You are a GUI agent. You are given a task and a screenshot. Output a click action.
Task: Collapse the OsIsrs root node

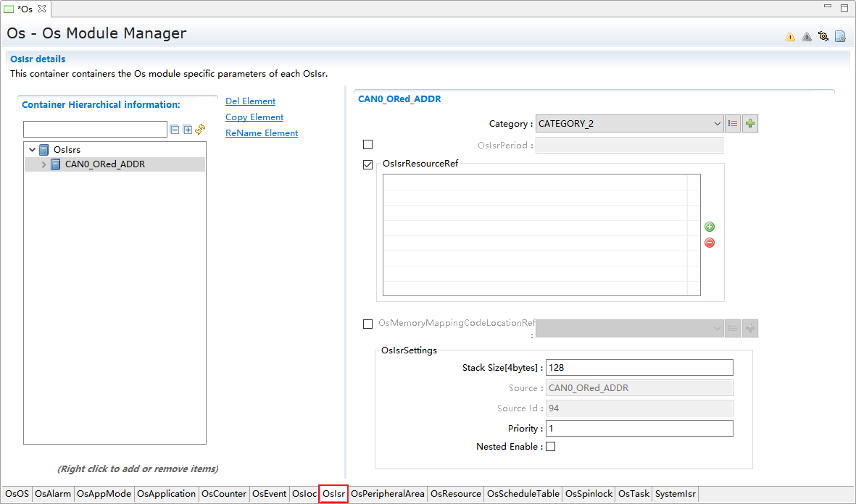[x=32, y=150]
